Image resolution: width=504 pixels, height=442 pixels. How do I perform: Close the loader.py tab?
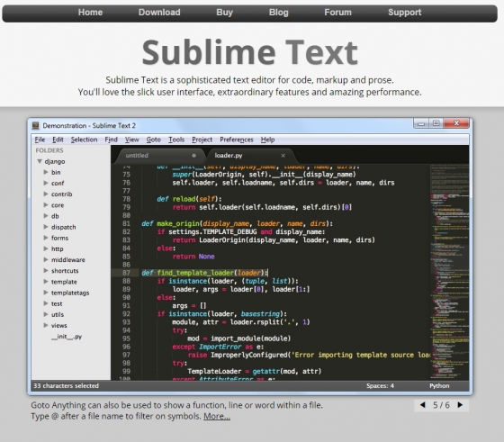click(x=283, y=156)
